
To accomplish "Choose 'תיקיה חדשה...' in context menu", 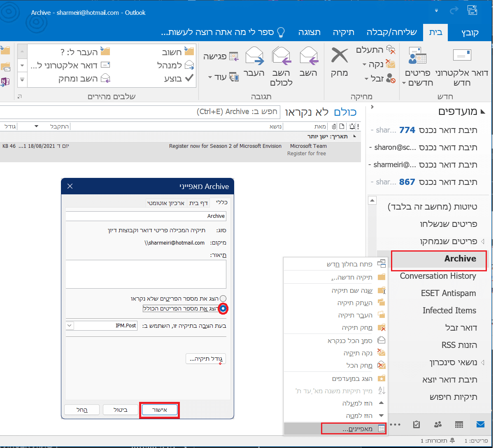I will tap(335, 277).
